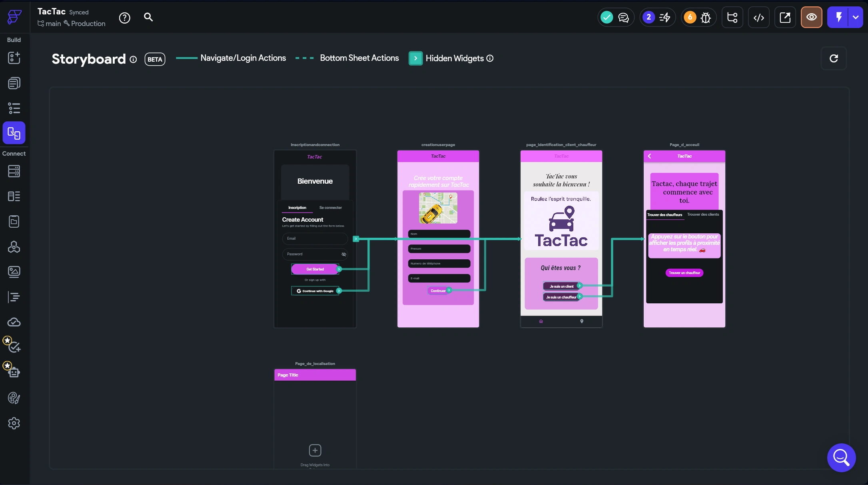Toggle Hidden Widgets green arrow
Screen dimensions: 868x485
tap(415, 58)
